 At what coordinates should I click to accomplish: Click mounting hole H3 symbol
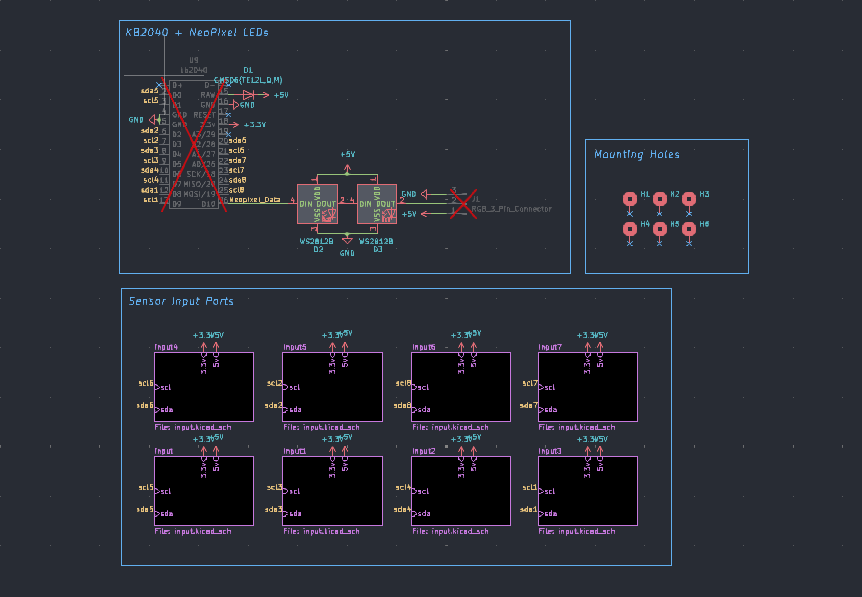tap(687, 199)
